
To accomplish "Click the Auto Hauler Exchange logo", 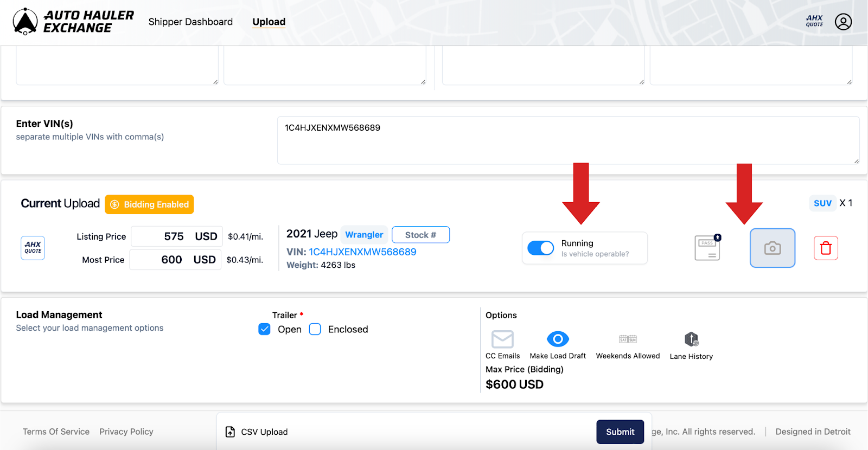I will (x=73, y=22).
